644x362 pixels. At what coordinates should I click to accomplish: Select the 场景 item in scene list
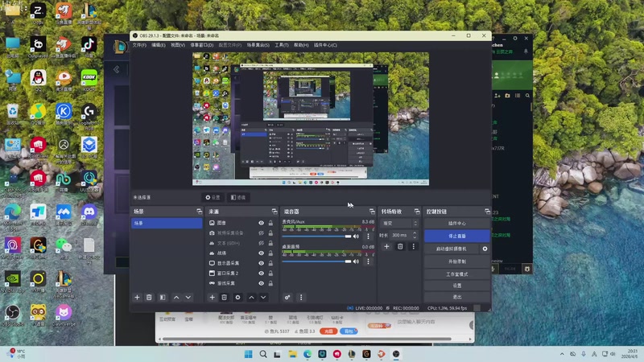tap(167, 223)
